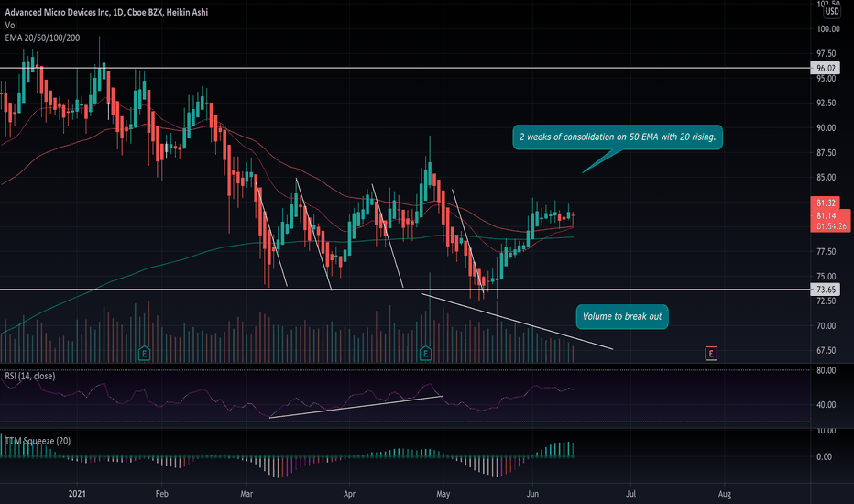Click the May date axis label

443,494
